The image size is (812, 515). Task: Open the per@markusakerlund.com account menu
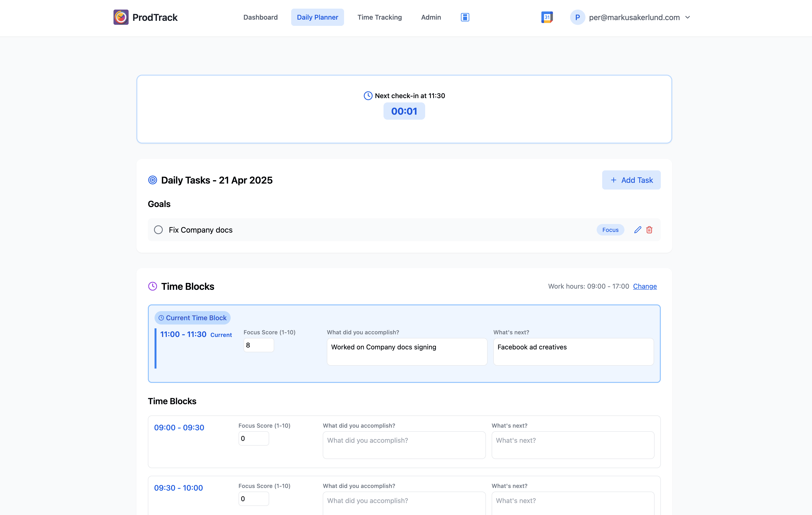[634, 17]
